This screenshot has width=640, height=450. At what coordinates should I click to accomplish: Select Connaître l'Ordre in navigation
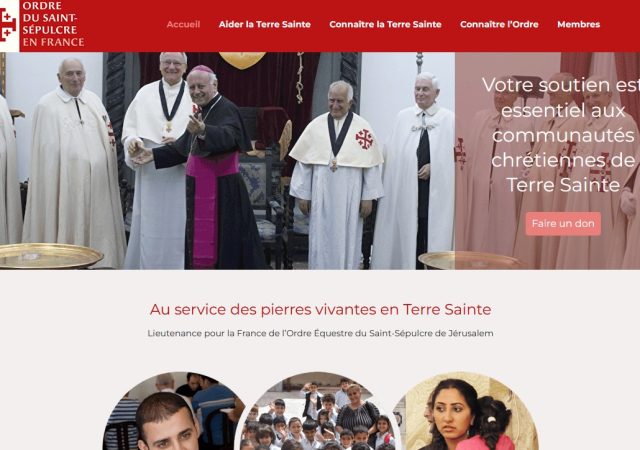(499, 25)
